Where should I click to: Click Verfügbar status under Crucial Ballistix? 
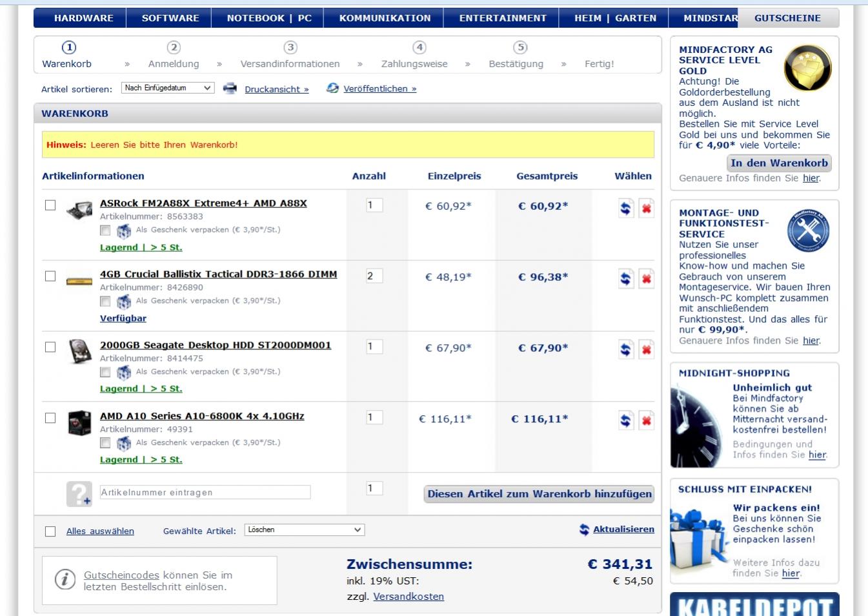point(123,318)
